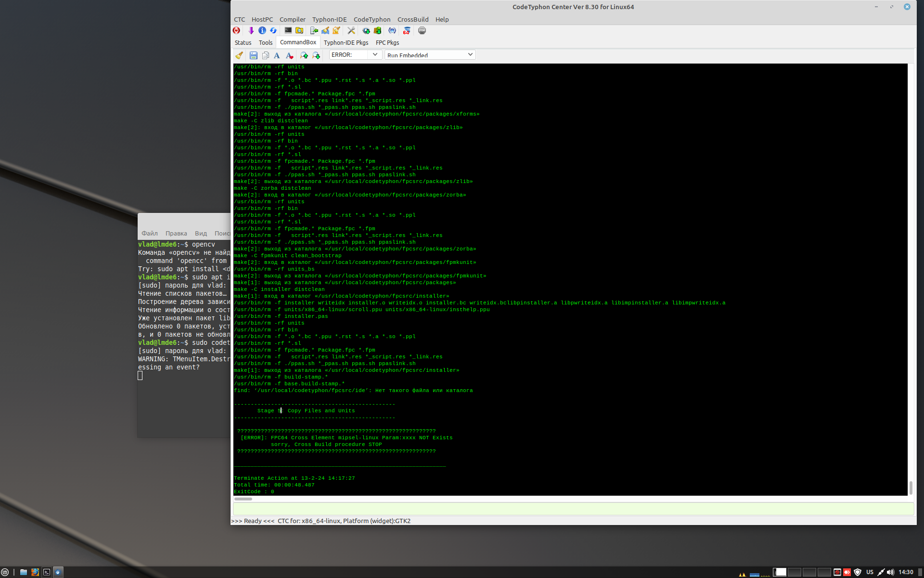The height and width of the screenshot is (578, 924).
Task: Switch to the Typhon-IDE Pkgs tab
Action: point(346,42)
